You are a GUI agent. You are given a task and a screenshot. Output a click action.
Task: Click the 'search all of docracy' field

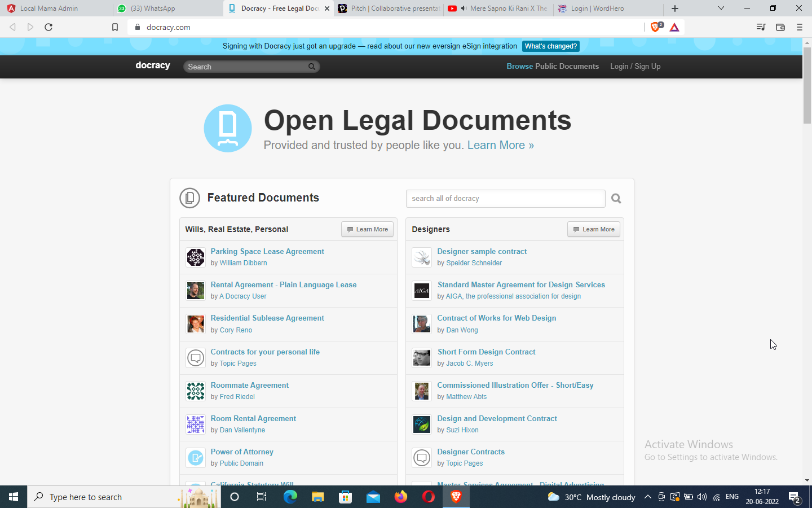[505, 199]
